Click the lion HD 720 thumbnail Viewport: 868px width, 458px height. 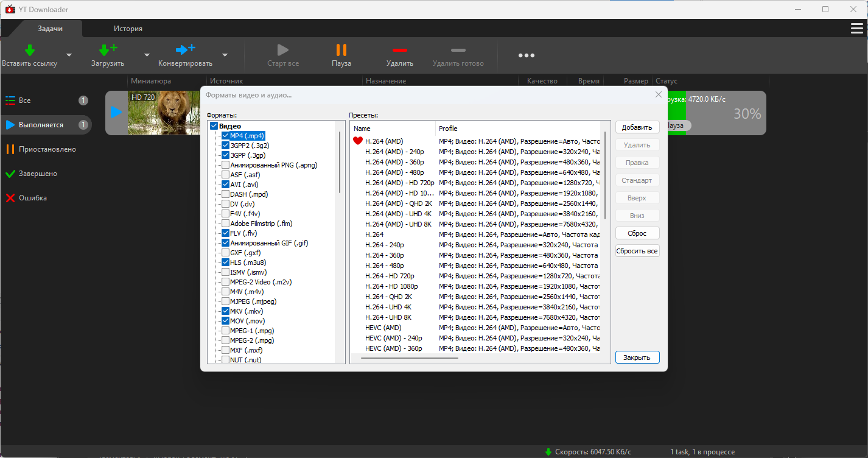[164, 113]
